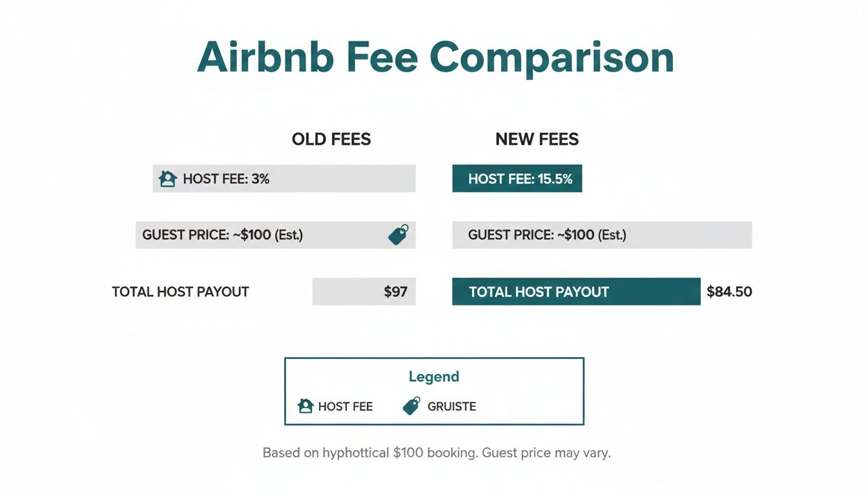Select the NEW FEES column heading
868x496 pixels.
pos(537,139)
